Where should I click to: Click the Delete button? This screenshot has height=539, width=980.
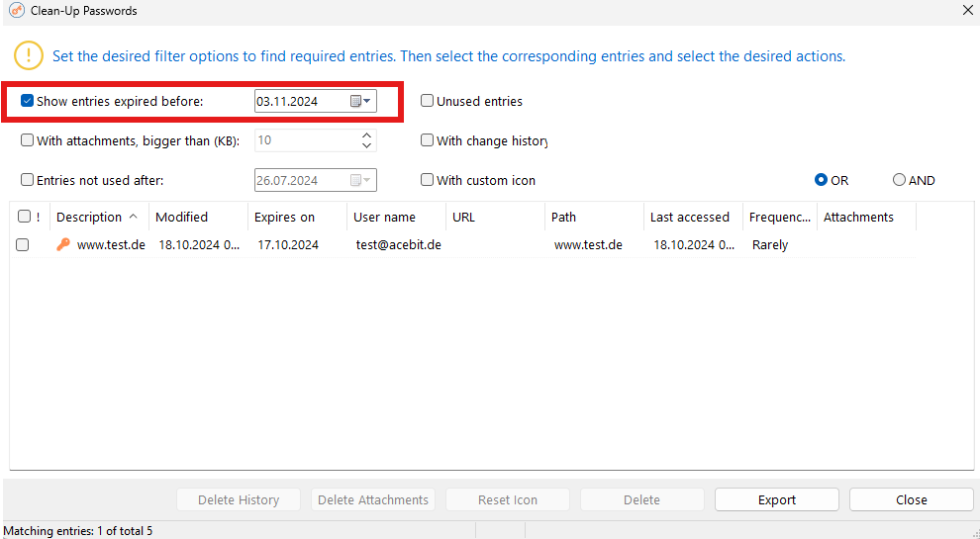point(641,499)
